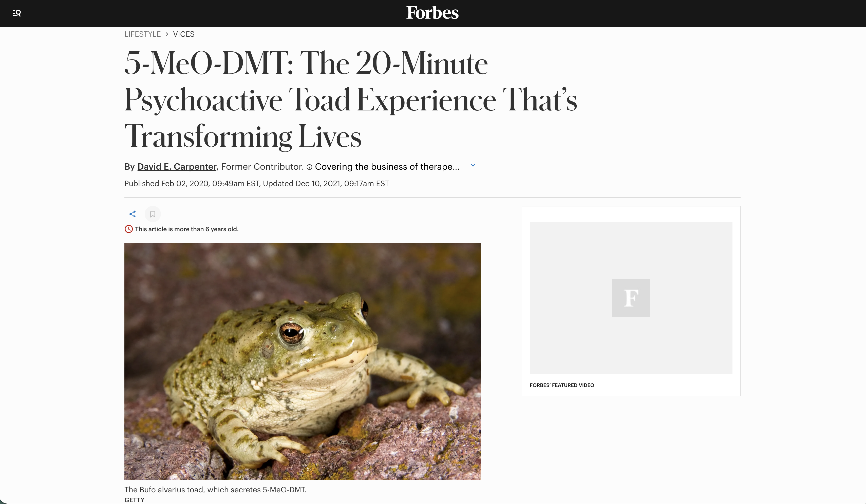
Task: Click the toad photo caption text
Action: click(x=215, y=490)
